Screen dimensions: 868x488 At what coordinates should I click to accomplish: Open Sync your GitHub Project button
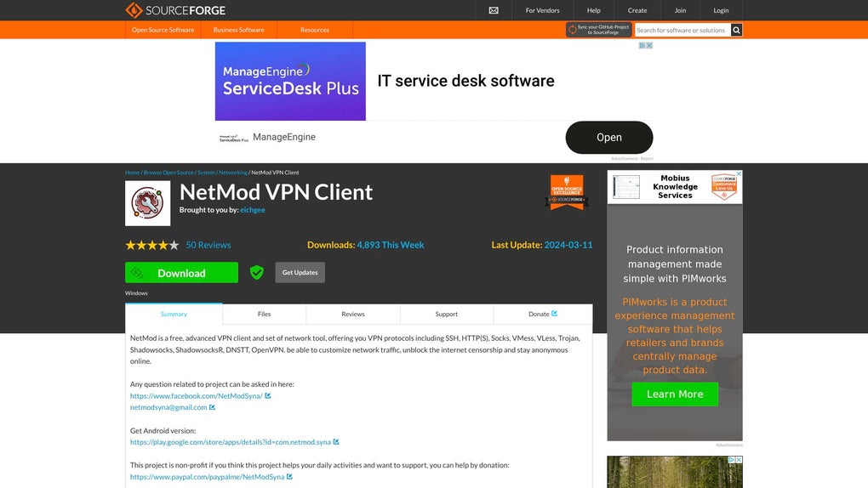pyautogui.click(x=599, y=30)
